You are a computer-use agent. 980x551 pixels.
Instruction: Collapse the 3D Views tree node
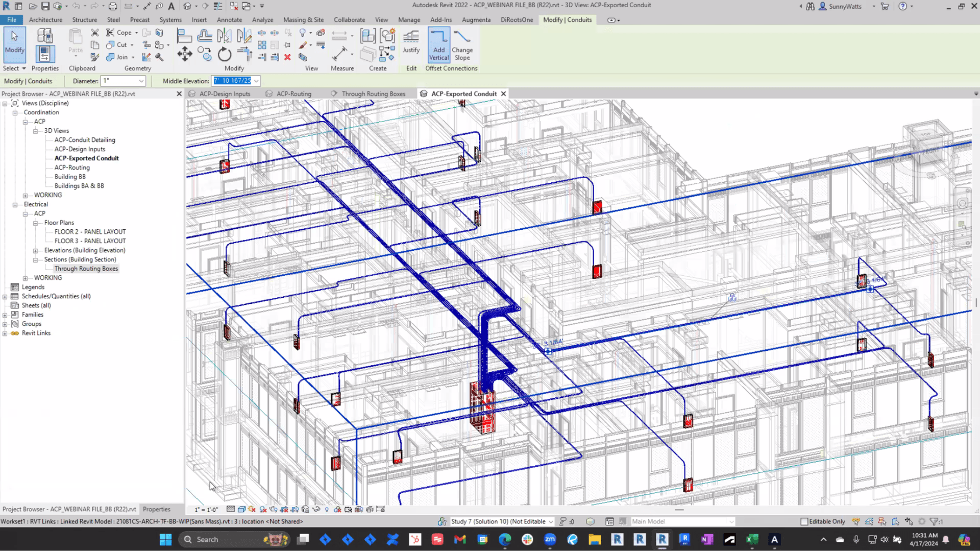pos(35,131)
